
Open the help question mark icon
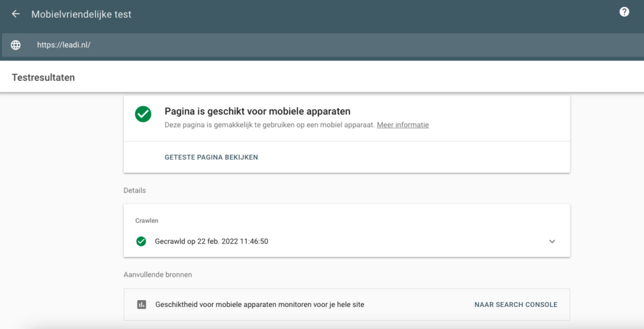pyautogui.click(x=624, y=12)
